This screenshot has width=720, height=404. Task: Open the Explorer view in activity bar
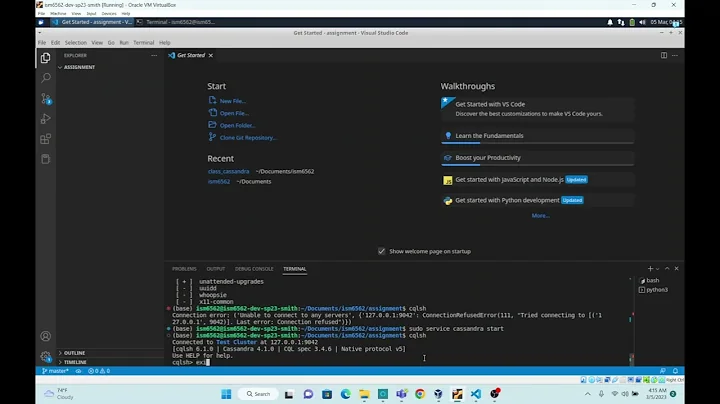click(45, 58)
